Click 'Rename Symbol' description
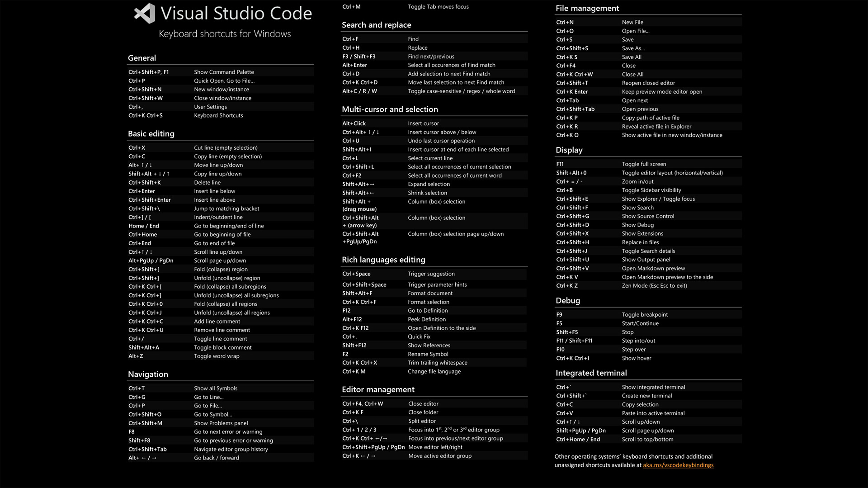Viewport: 868px width, 488px height. click(x=428, y=354)
